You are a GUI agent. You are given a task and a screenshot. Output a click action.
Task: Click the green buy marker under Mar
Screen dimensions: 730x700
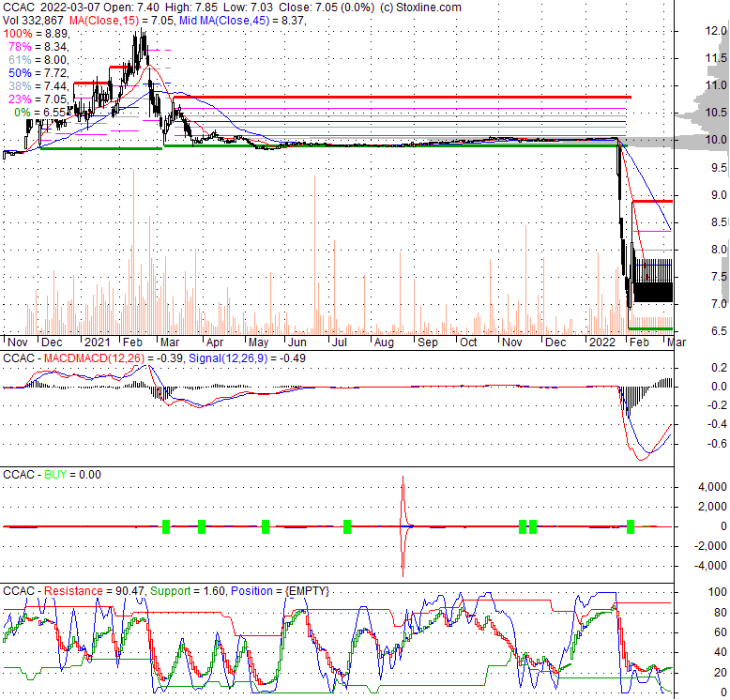pyautogui.click(x=166, y=526)
